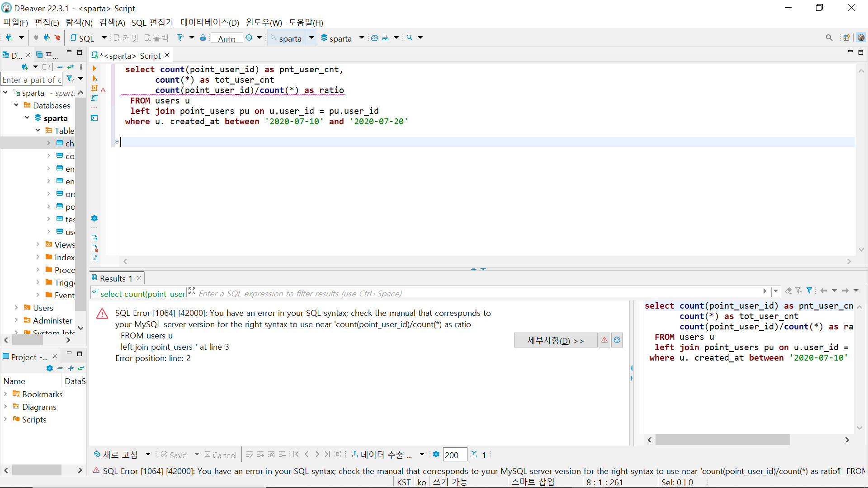Viewport: 868px width, 488px height.
Task: Execute SQL statement with the orange arrow
Action: coord(94,69)
